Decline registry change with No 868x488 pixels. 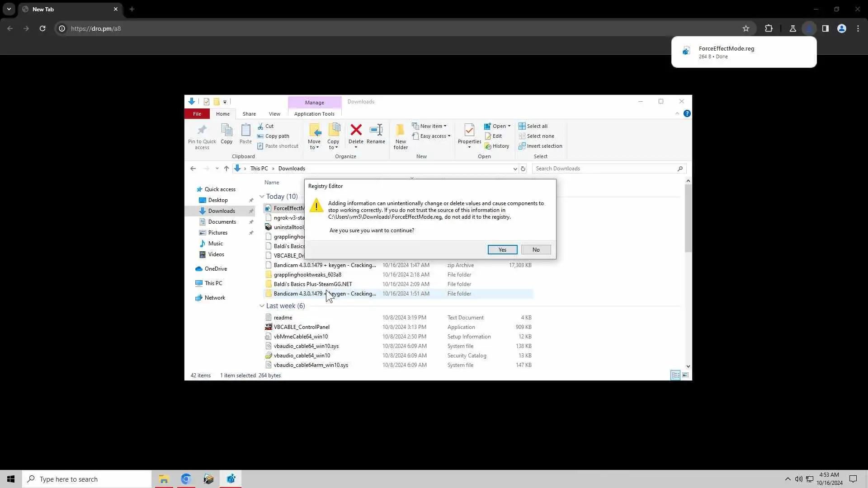[x=536, y=250]
